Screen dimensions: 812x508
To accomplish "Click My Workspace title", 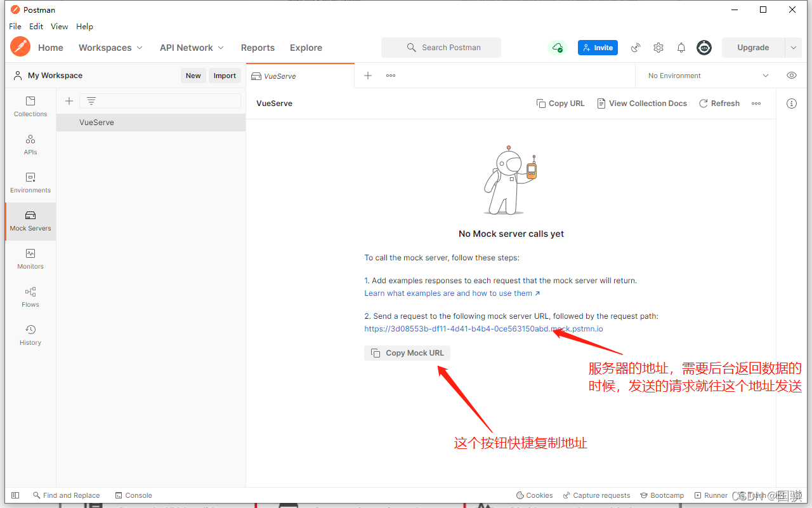I will 55,76.
